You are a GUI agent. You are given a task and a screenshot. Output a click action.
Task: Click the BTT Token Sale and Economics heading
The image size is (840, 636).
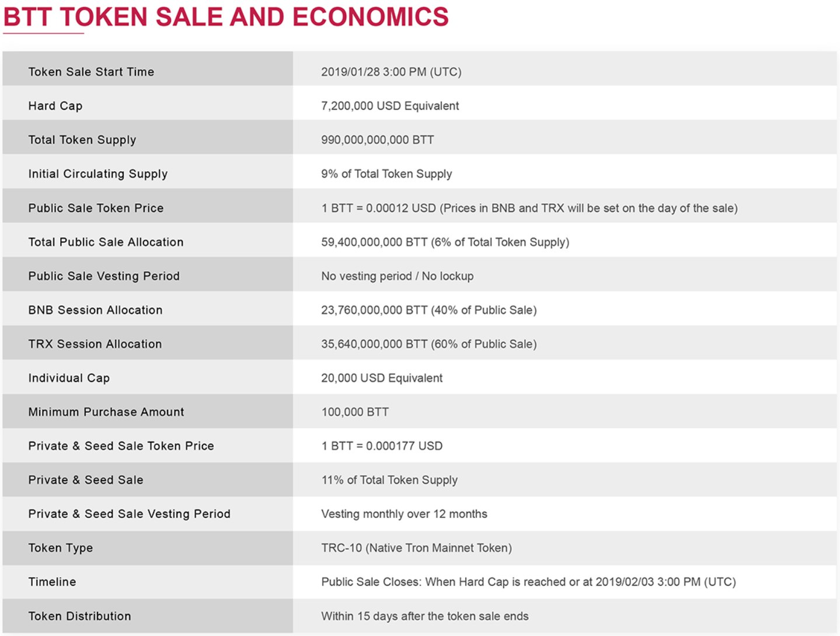(226, 17)
